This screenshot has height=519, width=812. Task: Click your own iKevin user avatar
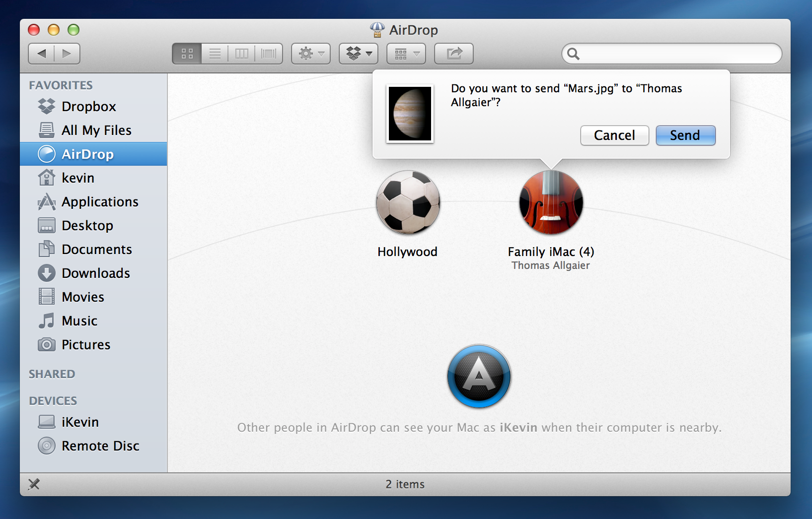479,376
